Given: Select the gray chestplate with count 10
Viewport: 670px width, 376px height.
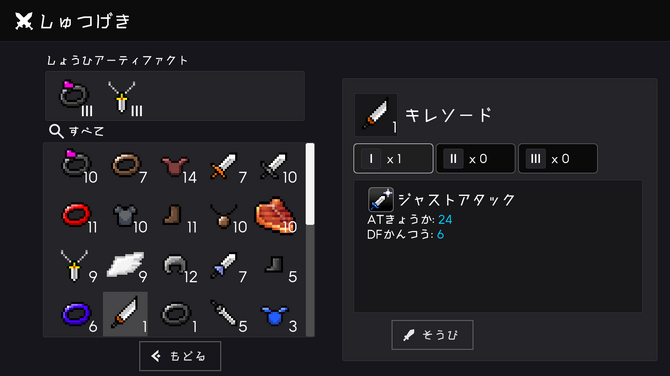Looking at the screenshot, I should [x=125, y=214].
